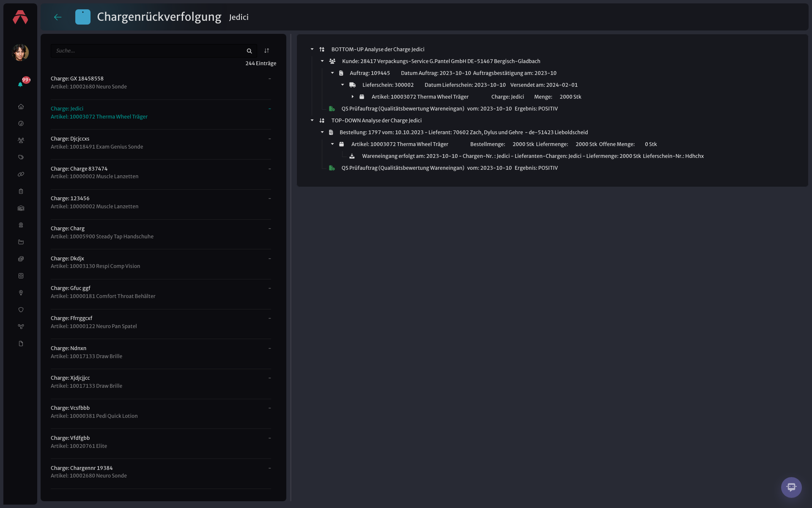Viewport: 812px width, 508px height.
Task: Collapse Artikel row with Bestellmenge 2000 Stk
Action: pyautogui.click(x=332, y=144)
